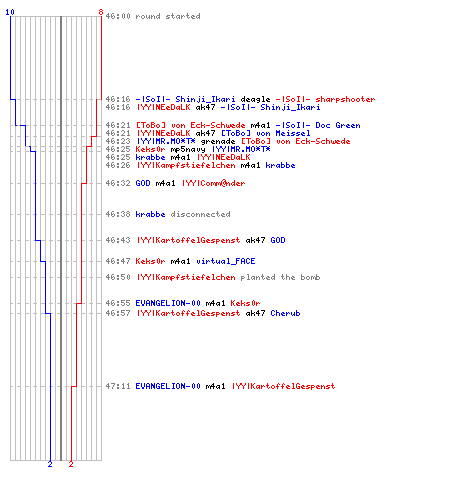Click |YY|Kampfstiefelchen at 46:26
The height and width of the screenshot is (500, 450).
(185, 165)
